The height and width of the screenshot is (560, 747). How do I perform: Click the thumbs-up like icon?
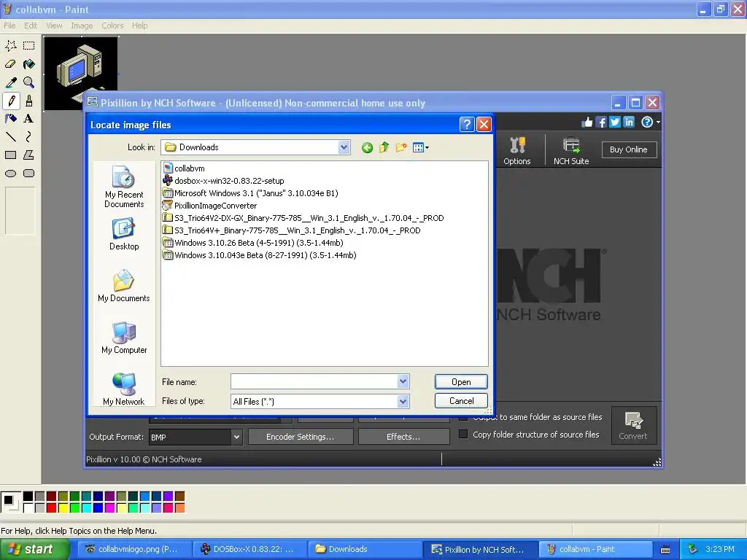(x=587, y=122)
